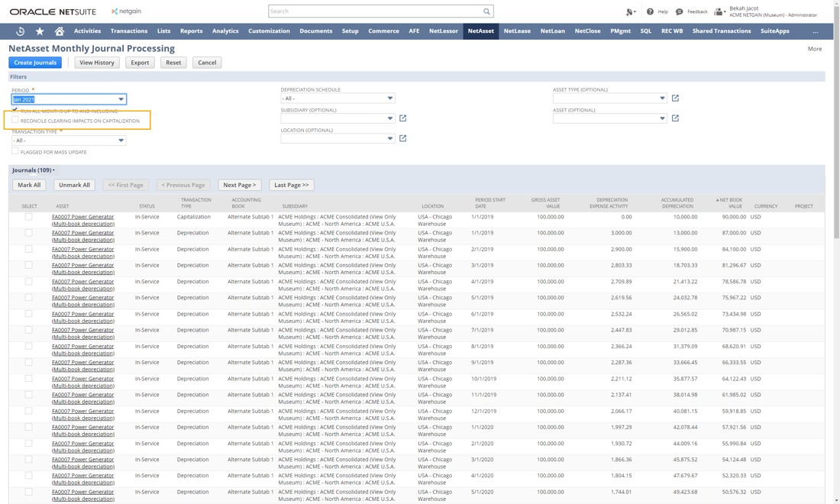This screenshot has height=504, width=840.
Task: Expand the Subsidiary optional dropdown
Action: point(338,118)
